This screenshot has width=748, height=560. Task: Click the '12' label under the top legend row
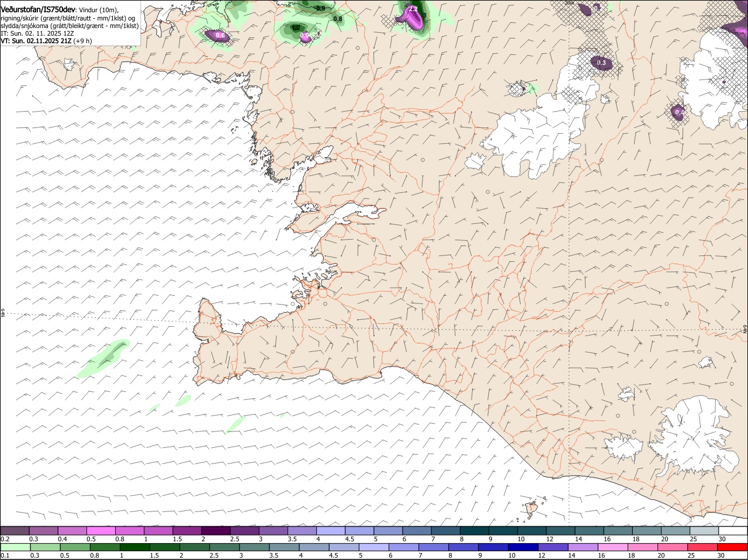pyautogui.click(x=550, y=538)
